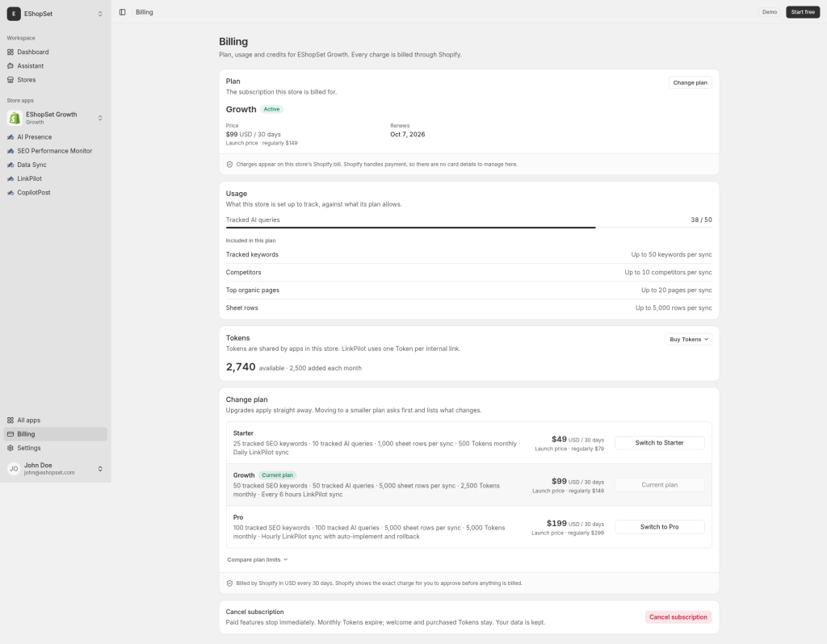Viewport: 827px width, 644px height.
Task: Click the Oct 7, 2026 renewal date
Action: (x=408, y=135)
